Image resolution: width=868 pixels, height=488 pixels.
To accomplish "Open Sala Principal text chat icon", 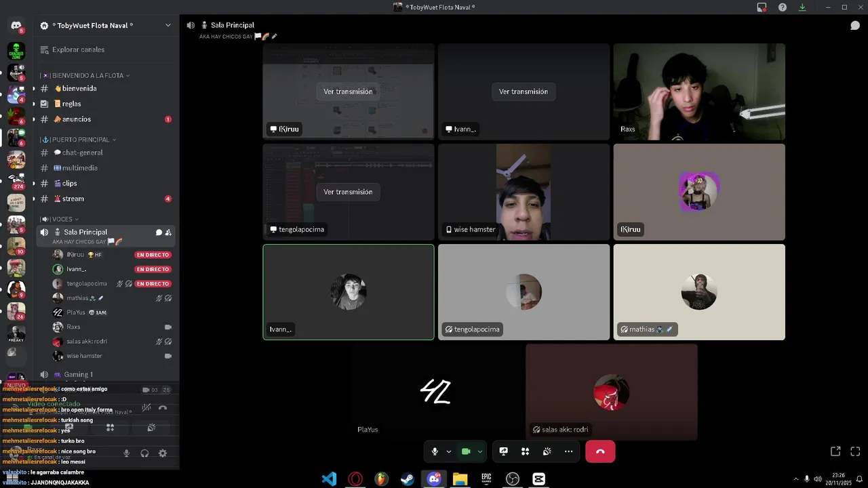I will [x=159, y=232].
